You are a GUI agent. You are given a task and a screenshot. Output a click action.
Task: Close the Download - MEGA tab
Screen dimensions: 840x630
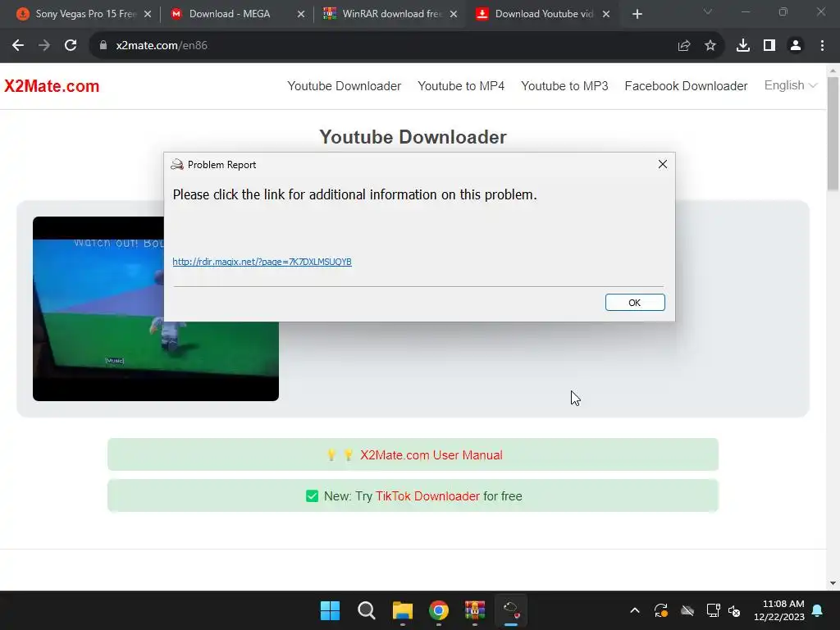[301, 14]
